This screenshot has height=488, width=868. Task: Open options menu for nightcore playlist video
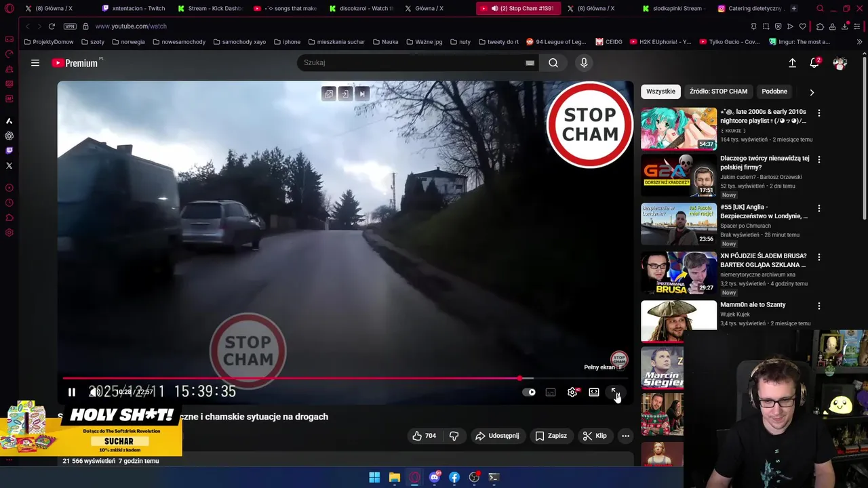click(x=818, y=113)
